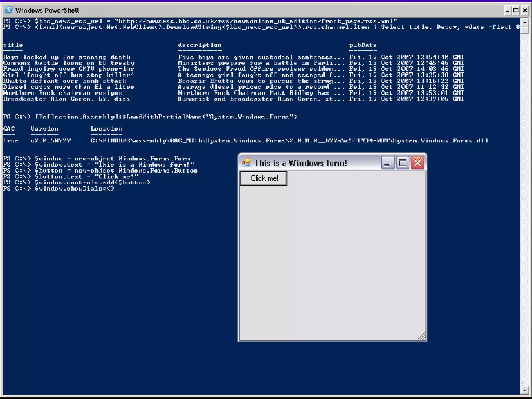Close the Windows PowerShell console window

click(x=525, y=11)
